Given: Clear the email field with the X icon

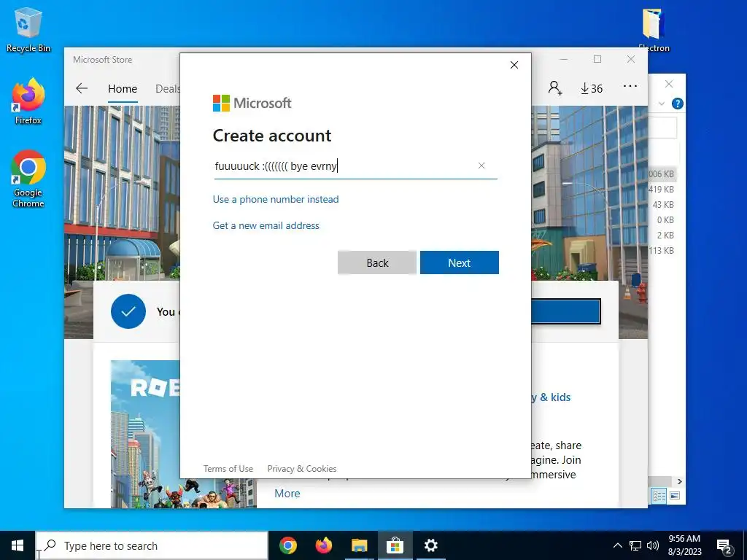Looking at the screenshot, I should 481,166.
